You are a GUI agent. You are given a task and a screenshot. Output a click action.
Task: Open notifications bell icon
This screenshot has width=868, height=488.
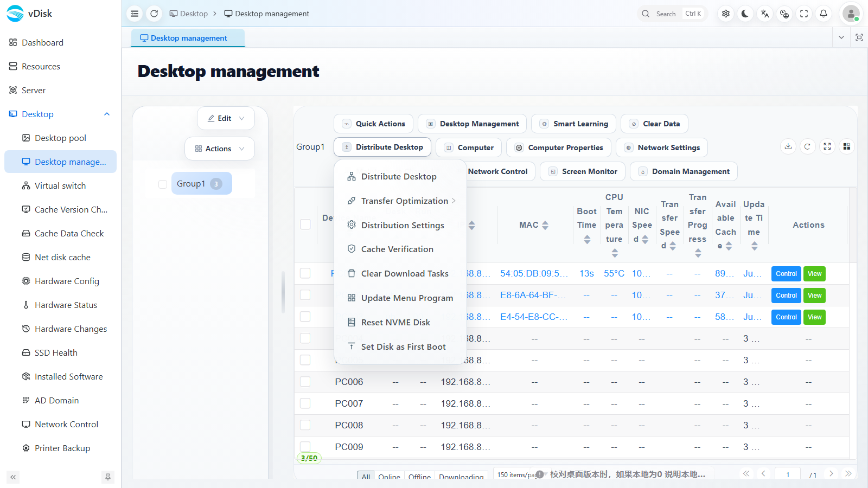pyautogui.click(x=824, y=14)
